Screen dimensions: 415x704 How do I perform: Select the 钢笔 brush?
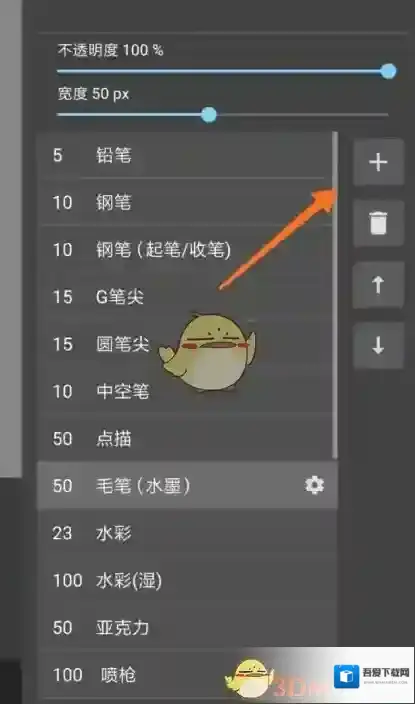click(x=187, y=202)
